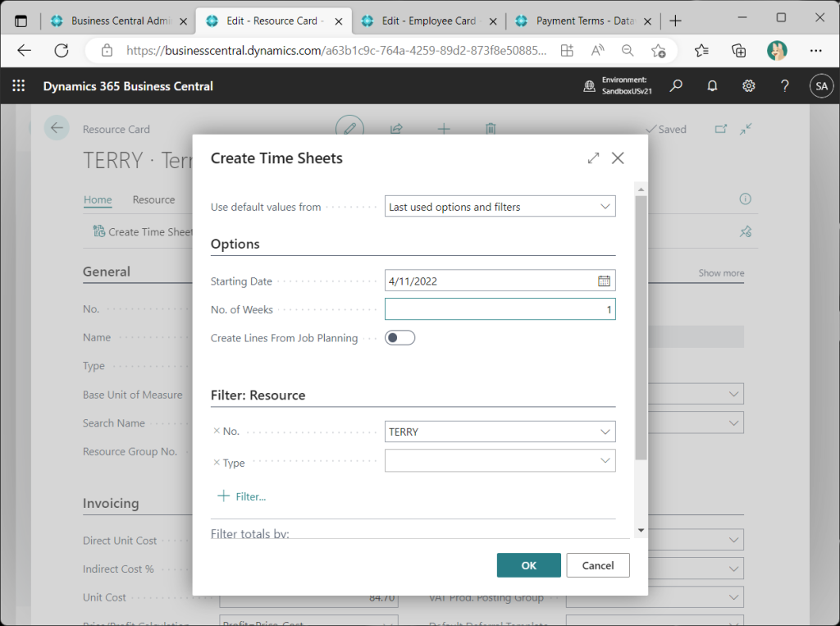Open Resource Card in a new window

tap(721, 129)
